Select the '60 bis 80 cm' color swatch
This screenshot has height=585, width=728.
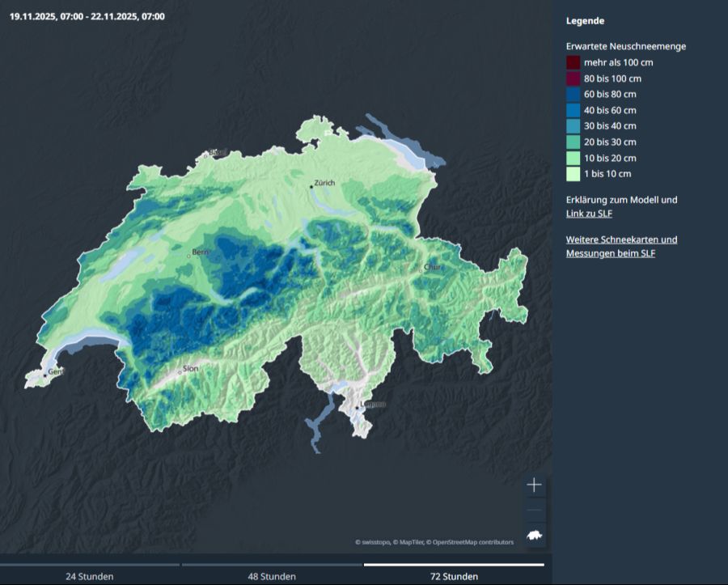click(x=573, y=94)
